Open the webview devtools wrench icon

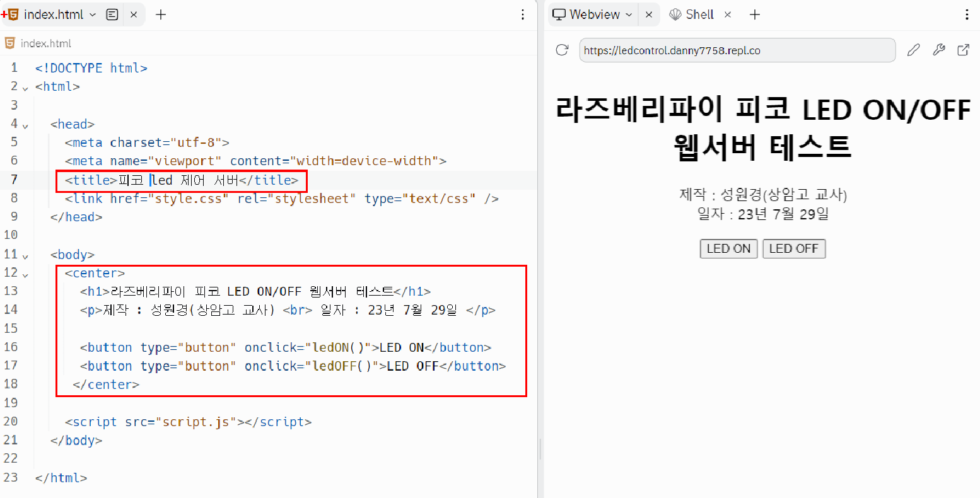click(939, 50)
